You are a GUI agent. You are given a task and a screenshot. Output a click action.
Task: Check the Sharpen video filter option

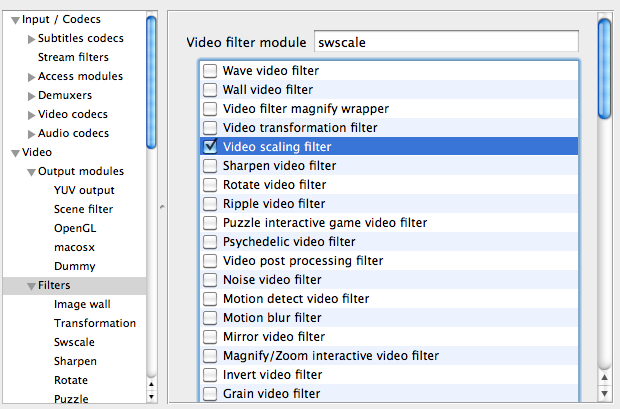(x=210, y=166)
